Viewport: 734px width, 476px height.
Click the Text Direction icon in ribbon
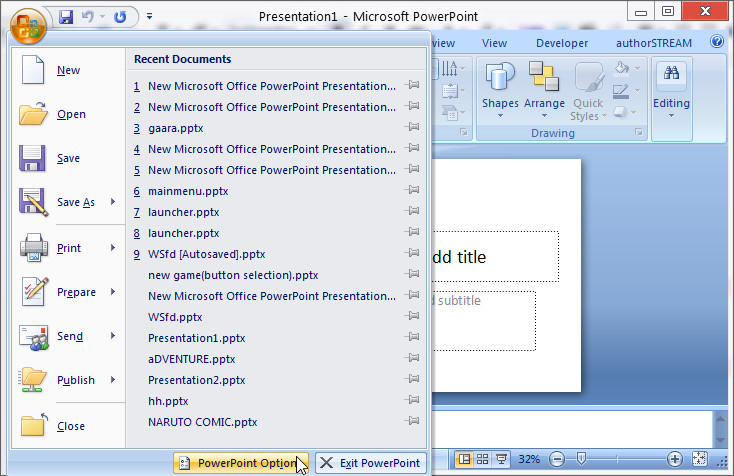point(450,69)
